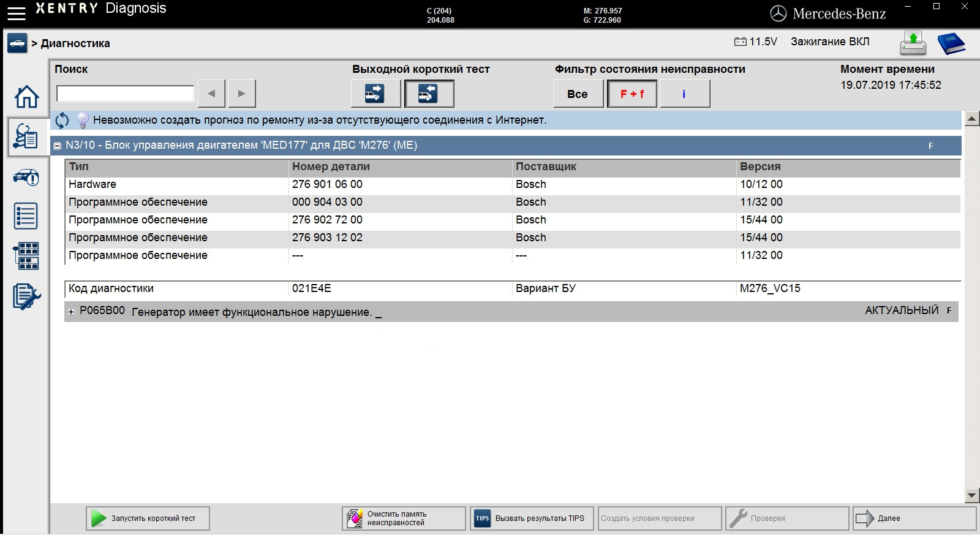Click the refresh repair forecast icon
Viewport: 980px width, 535px height.
(x=62, y=120)
